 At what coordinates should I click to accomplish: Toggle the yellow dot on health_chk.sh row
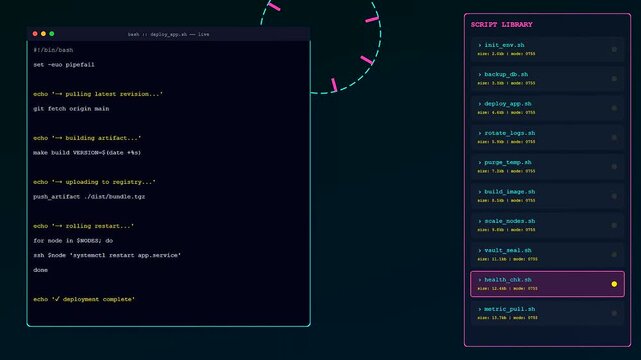click(614, 284)
